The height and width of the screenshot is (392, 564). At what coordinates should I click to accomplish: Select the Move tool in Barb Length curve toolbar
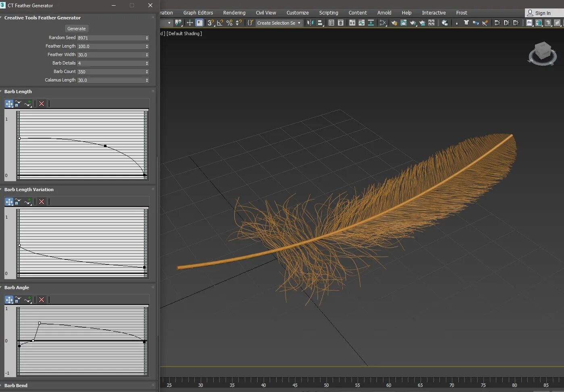(9, 104)
